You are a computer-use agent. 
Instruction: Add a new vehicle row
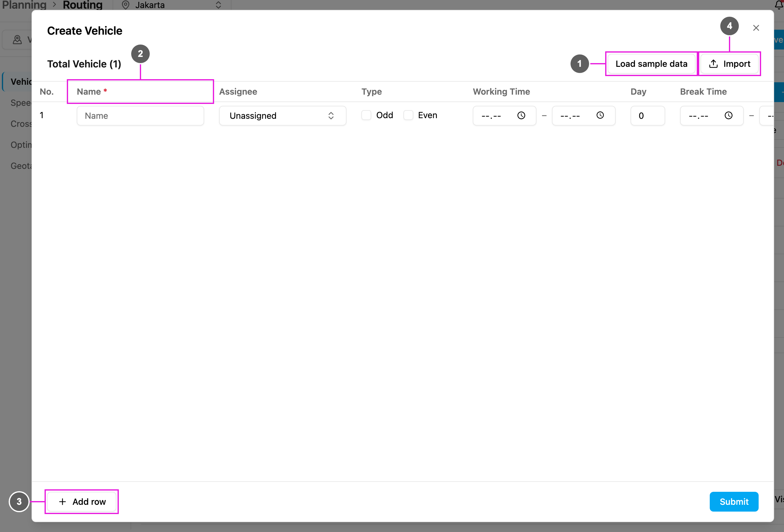pos(82,502)
